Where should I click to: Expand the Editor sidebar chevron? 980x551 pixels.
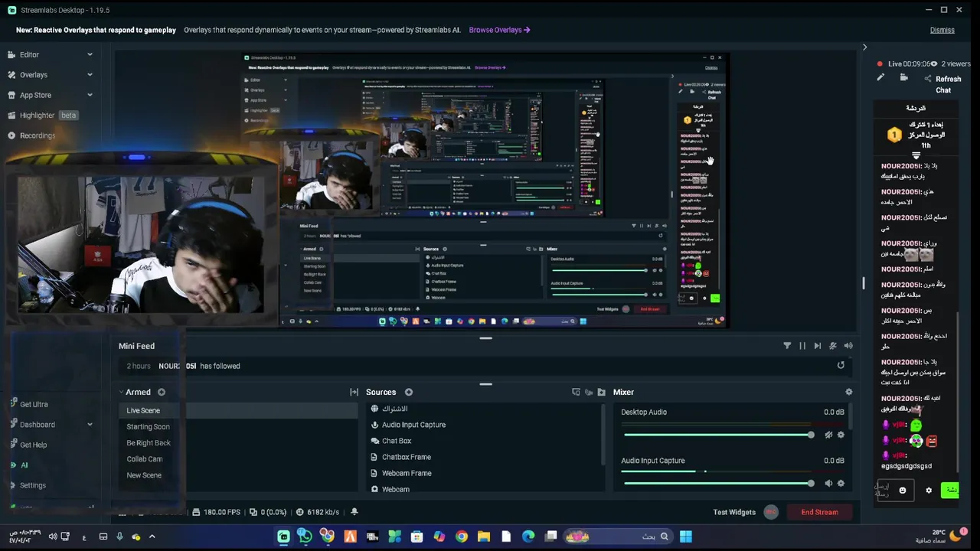(90, 54)
